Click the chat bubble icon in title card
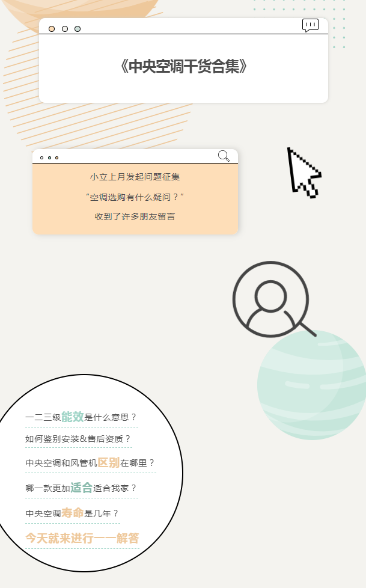Viewport: 366px width, 588px height. point(311,25)
